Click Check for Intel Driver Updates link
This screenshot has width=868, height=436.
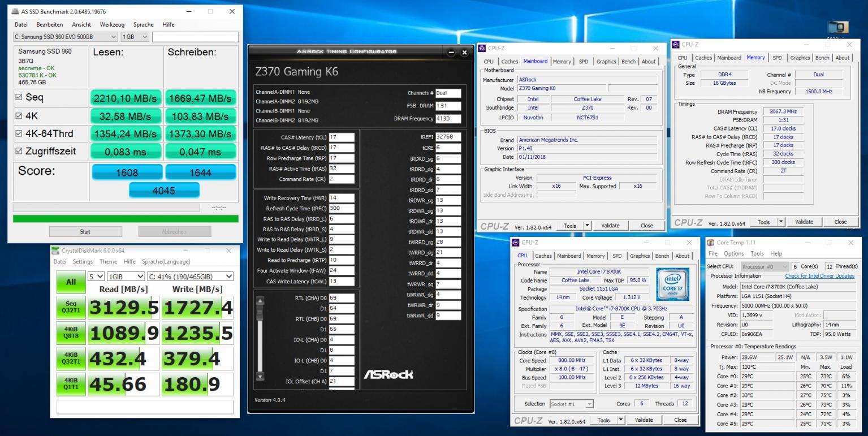820,276
